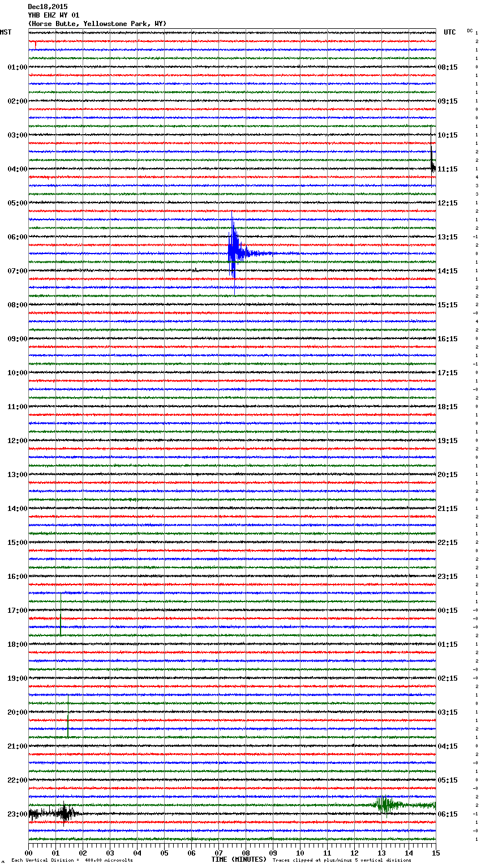Select the 23:00 MST time label
Screen dimensions: 481x868
pyautogui.click(x=17, y=814)
